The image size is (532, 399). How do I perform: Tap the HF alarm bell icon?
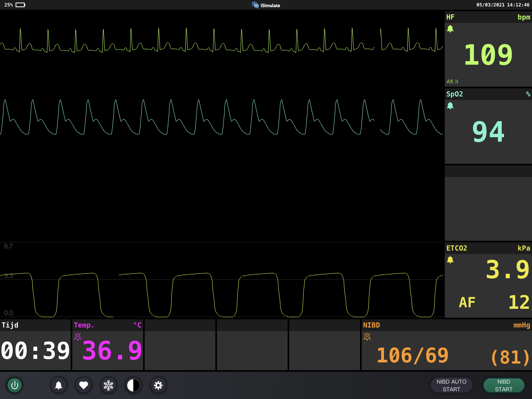pos(450,29)
